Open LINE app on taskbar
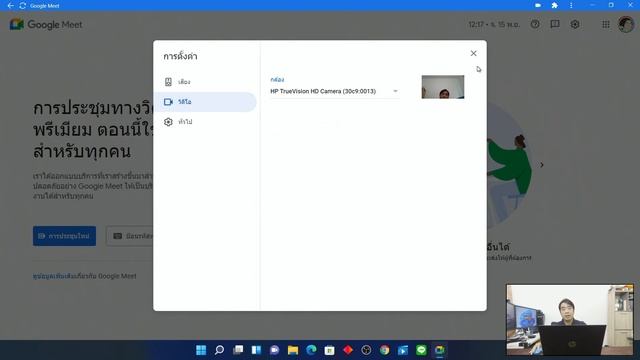The image size is (640, 360). pyautogui.click(x=421, y=350)
